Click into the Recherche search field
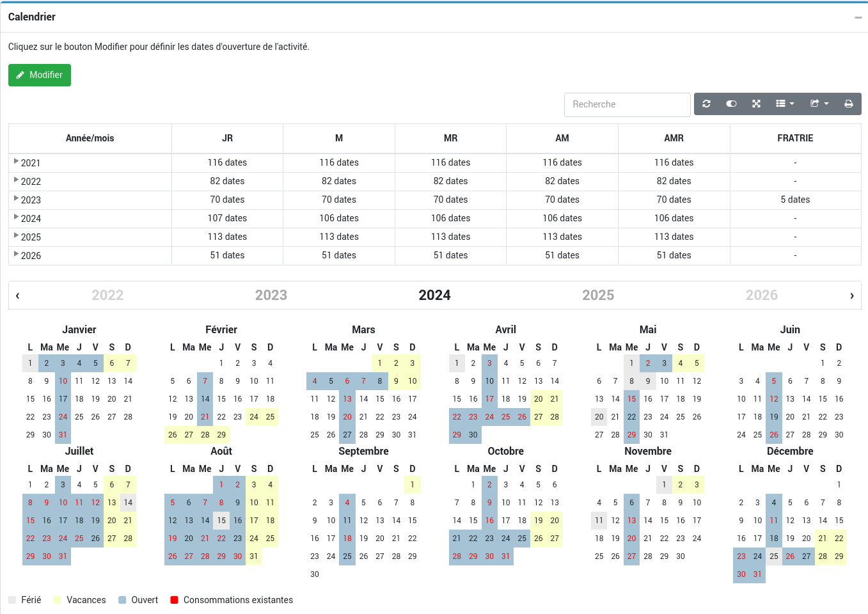 tap(627, 104)
